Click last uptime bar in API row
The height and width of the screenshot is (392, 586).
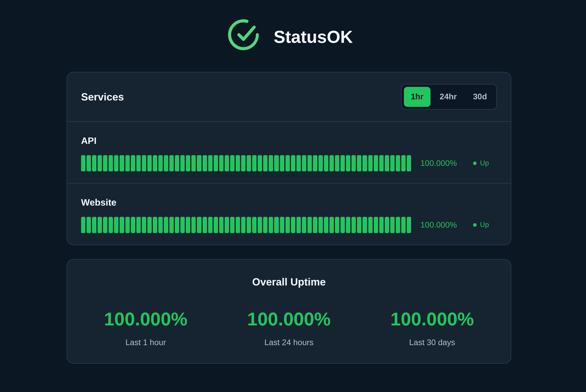pos(409,163)
